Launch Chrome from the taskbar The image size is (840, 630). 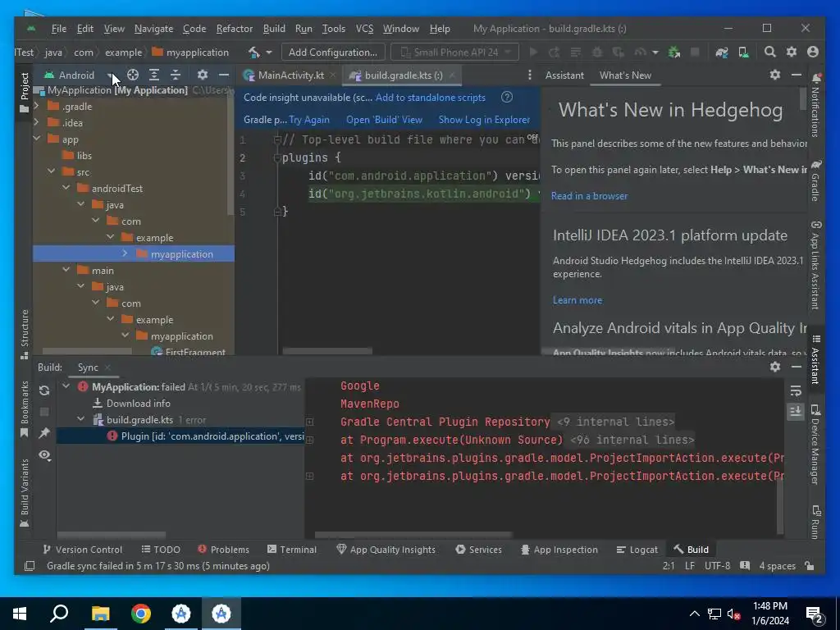click(x=141, y=614)
